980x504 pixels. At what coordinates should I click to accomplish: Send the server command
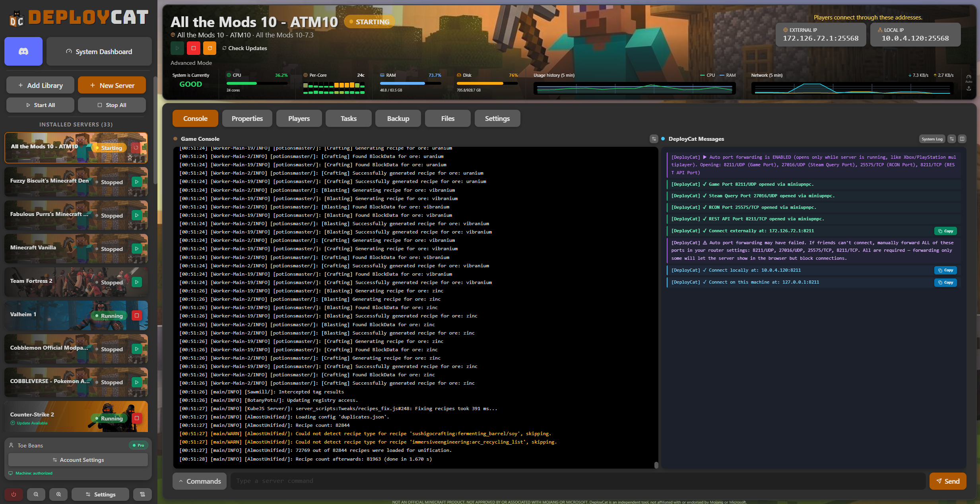(948, 481)
